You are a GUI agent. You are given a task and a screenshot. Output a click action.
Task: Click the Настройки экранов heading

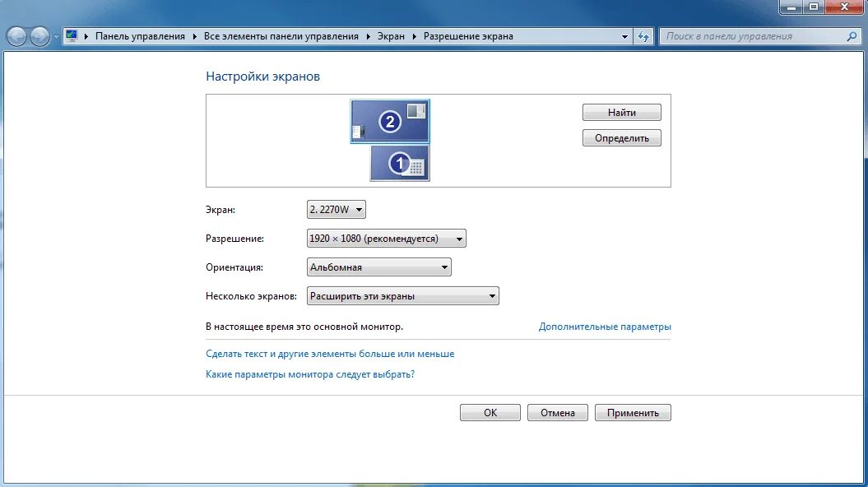(263, 77)
